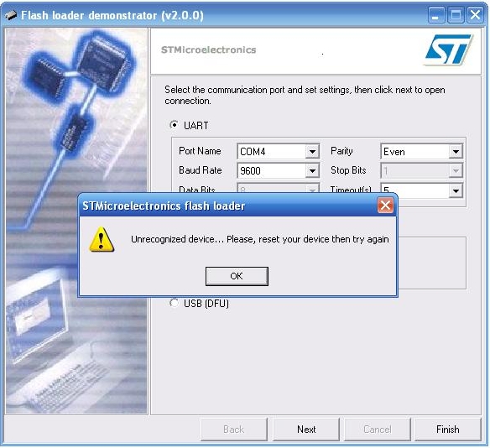Image resolution: width=490 pixels, height=448 pixels.
Task: Select the USB (DFU) radio button
Action: [x=174, y=303]
